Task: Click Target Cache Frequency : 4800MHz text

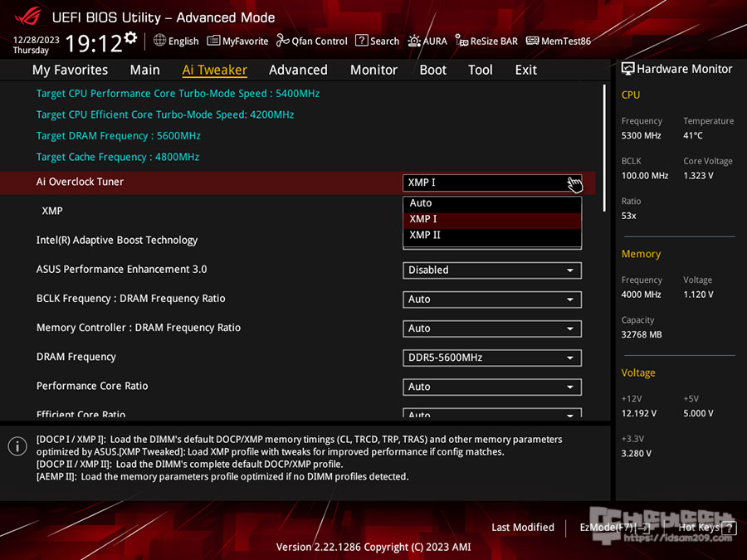Action: pyautogui.click(x=118, y=157)
